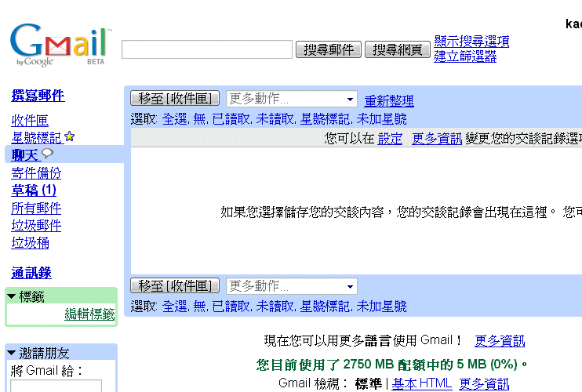This screenshot has height=392, width=582.
Task: Open the 垃圾桶 trash folder
Action: (30, 243)
